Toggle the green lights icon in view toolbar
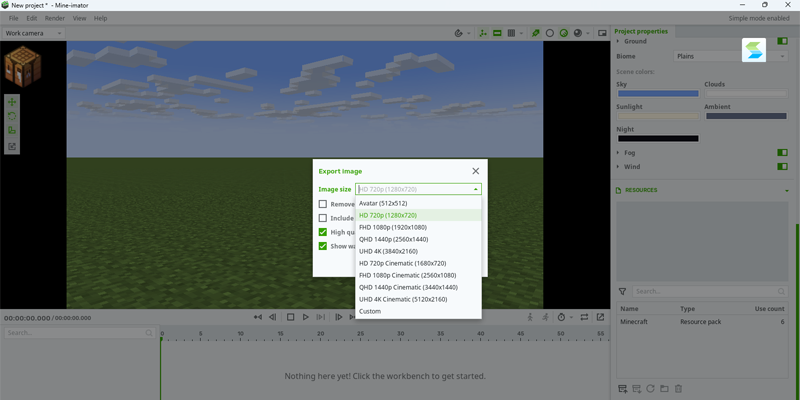 [x=535, y=33]
